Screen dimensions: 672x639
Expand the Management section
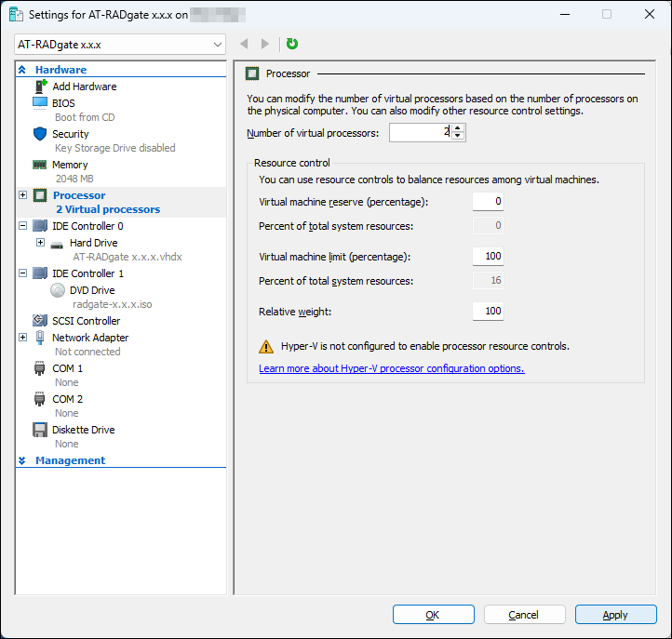(x=22, y=460)
